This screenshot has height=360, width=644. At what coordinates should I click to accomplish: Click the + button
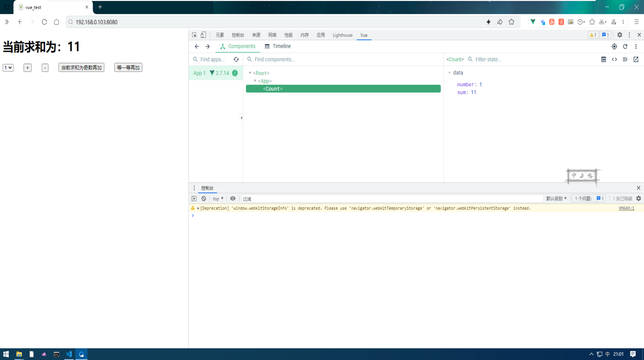coord(28,67)
